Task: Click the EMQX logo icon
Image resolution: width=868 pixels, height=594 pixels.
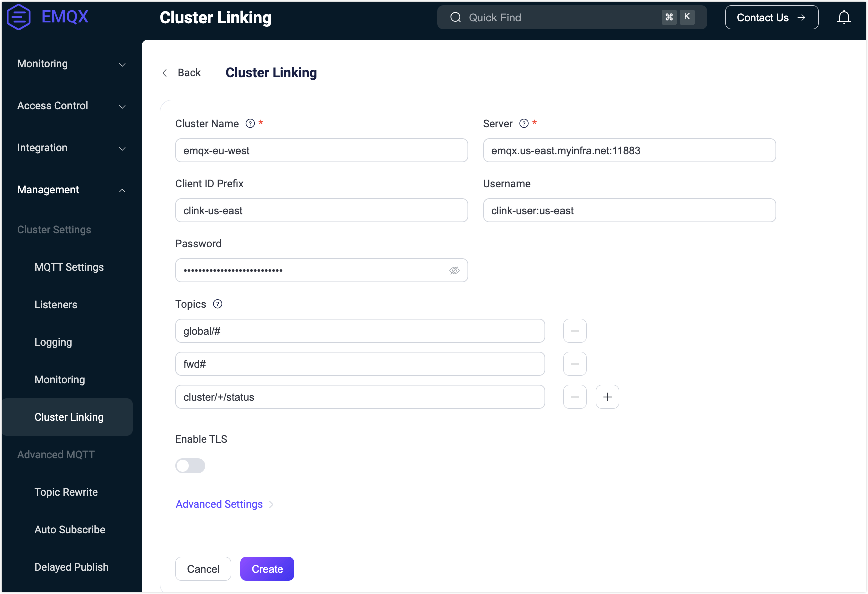Action: (18, 17)
